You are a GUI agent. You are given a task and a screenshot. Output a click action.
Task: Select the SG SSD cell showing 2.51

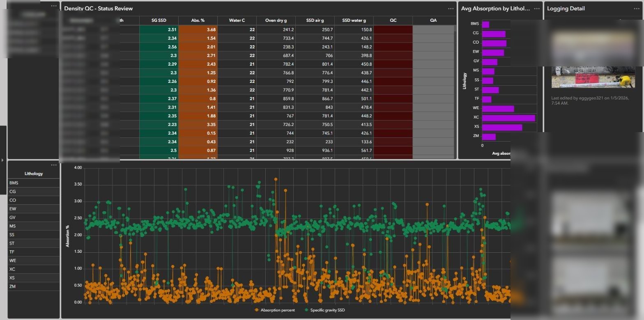tap(159, 30)
